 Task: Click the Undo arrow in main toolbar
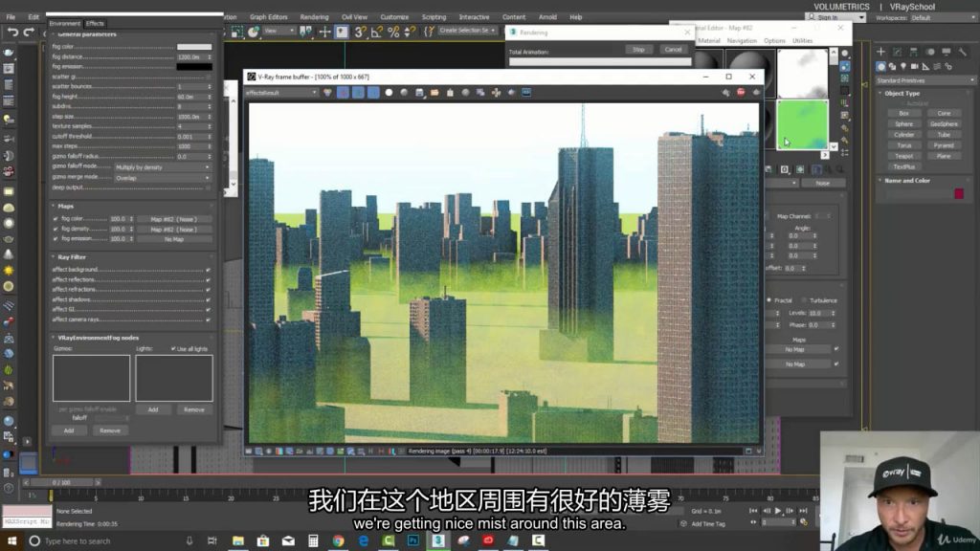[12, 32]
